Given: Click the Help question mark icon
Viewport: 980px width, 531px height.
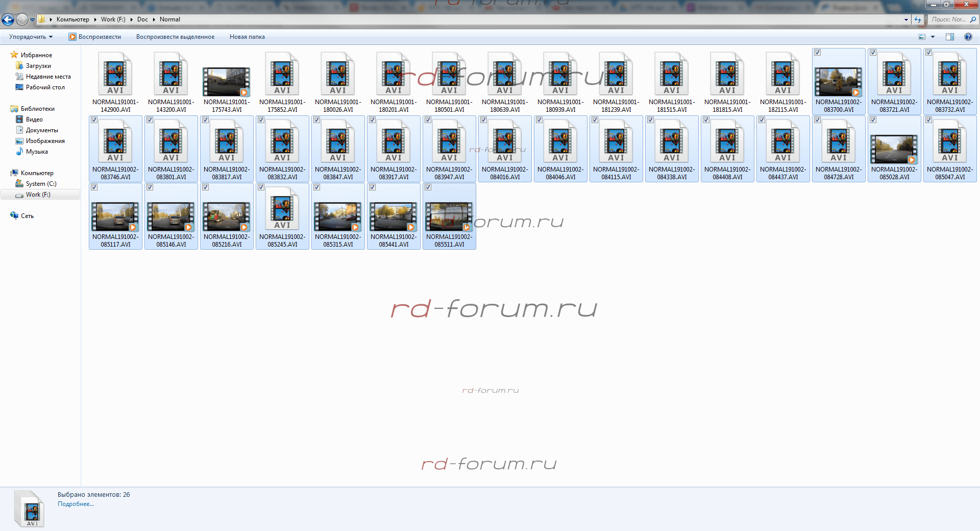Looking at the screenshot, I should 968,37.
